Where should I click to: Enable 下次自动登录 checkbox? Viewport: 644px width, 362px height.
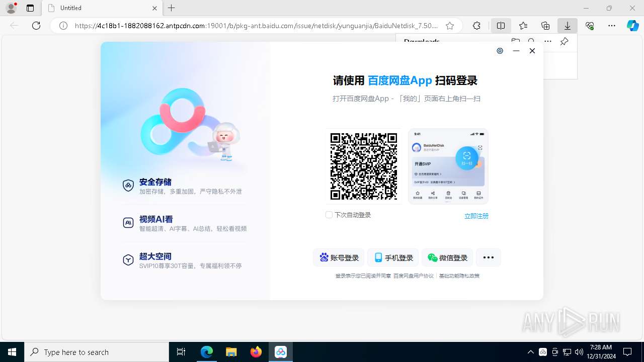(329, 215)
